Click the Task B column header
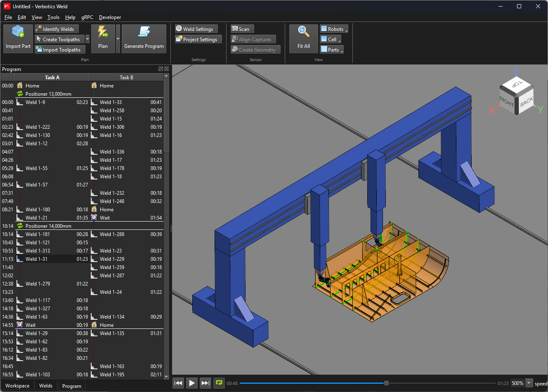The width and height of the screenshot is (548, 392). coord(126,77)
